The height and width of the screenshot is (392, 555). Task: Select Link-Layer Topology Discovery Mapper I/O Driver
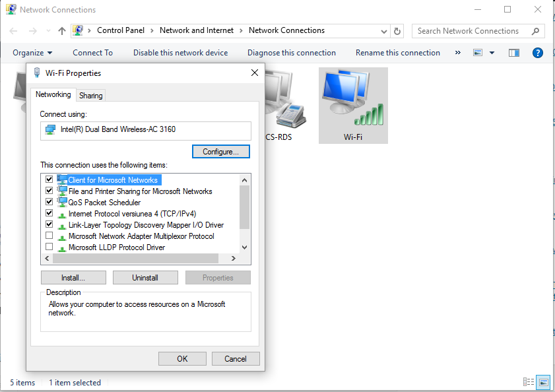pyautogui.click(x=146, y=225)
